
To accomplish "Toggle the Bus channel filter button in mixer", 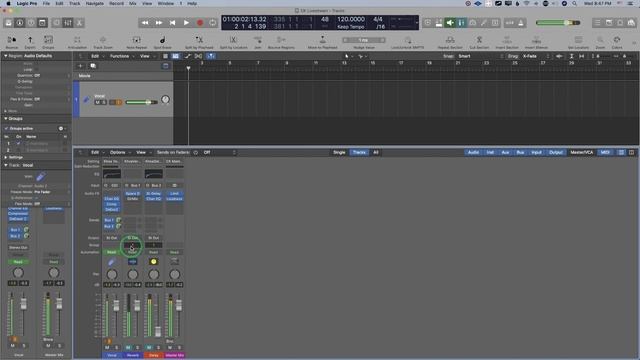I will pyautogui.click(x=520, y=152).
